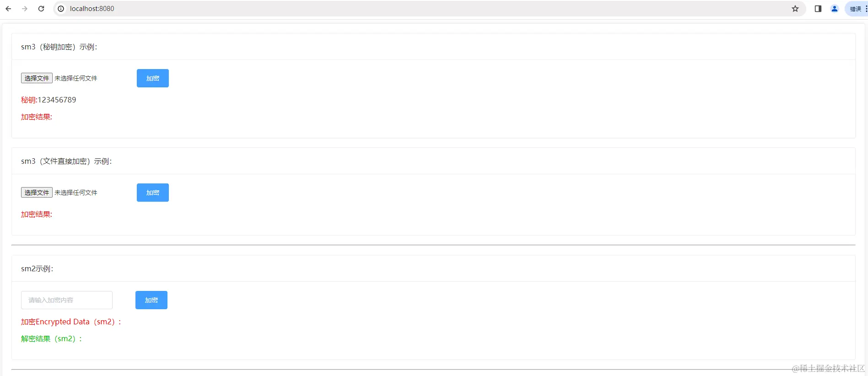Click the 秘钥:123456789 text

point(49,100)
